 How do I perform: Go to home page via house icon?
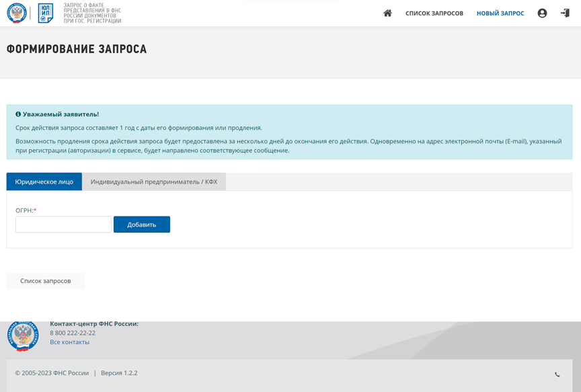pyautogui.click(x=387, y=13)
